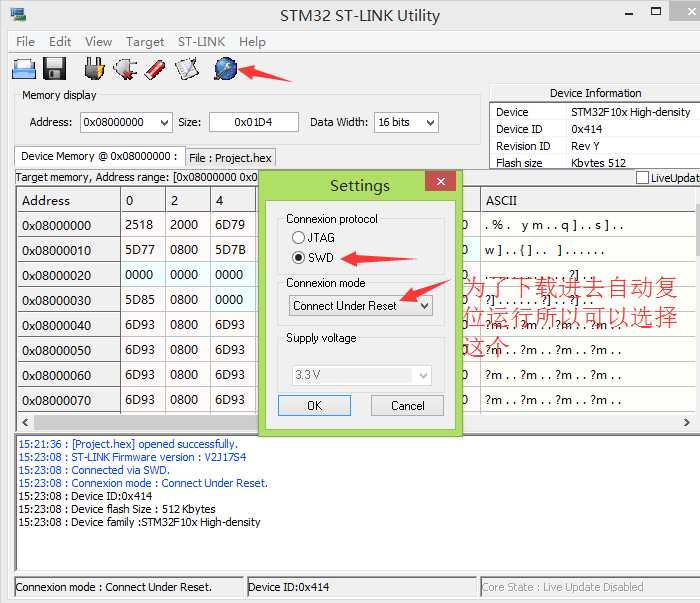This screenshot has width=700, height=603.
Task: Maximize the ST-LINK Utility window
Action: [x=656, y=12]
